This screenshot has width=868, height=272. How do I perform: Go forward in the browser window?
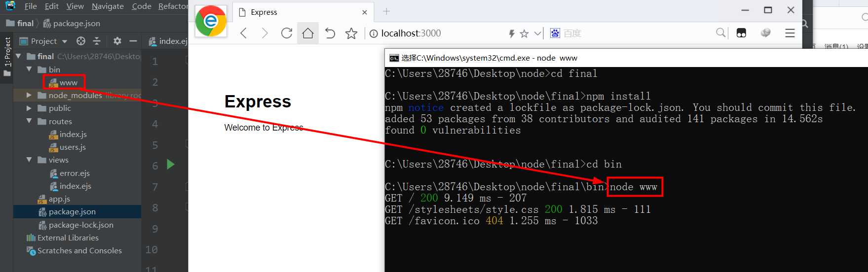265,33
